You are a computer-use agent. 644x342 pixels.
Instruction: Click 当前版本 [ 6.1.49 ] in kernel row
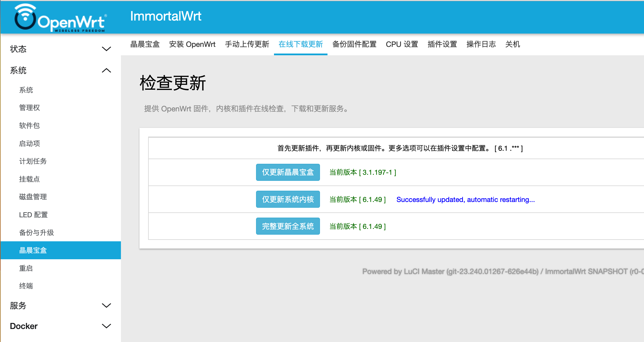[358, 200]
